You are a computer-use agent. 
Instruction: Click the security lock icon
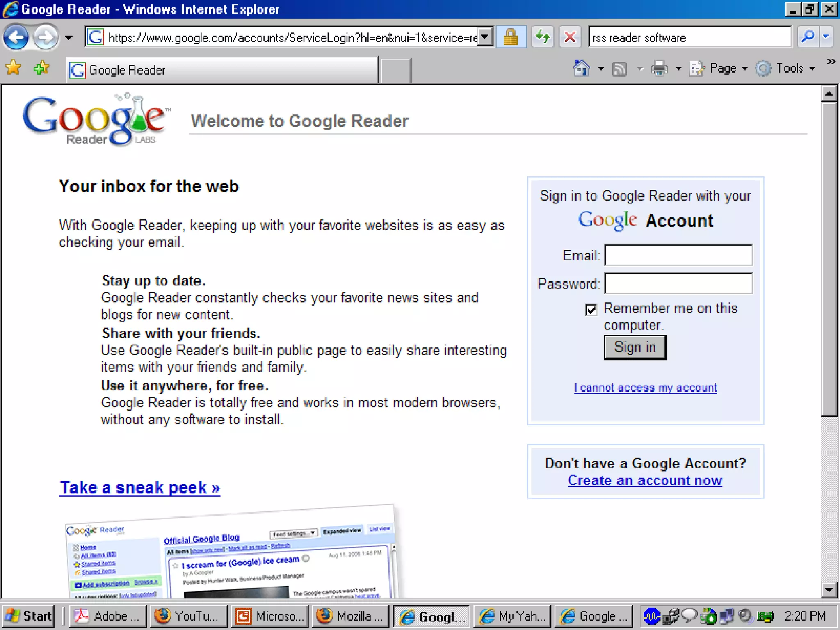click(511, 37)
